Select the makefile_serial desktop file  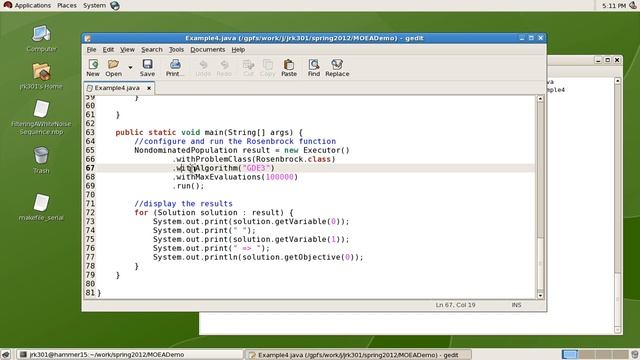[41, 207]
